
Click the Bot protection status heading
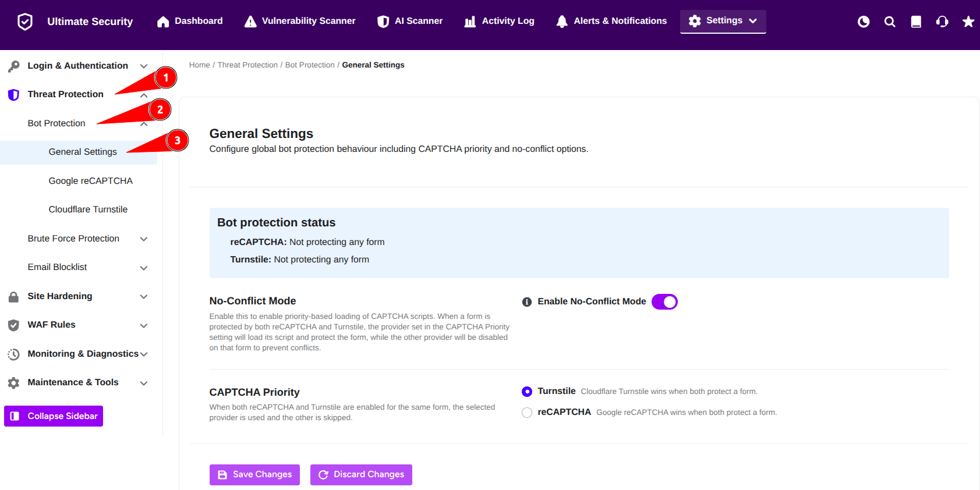[276, 223]
